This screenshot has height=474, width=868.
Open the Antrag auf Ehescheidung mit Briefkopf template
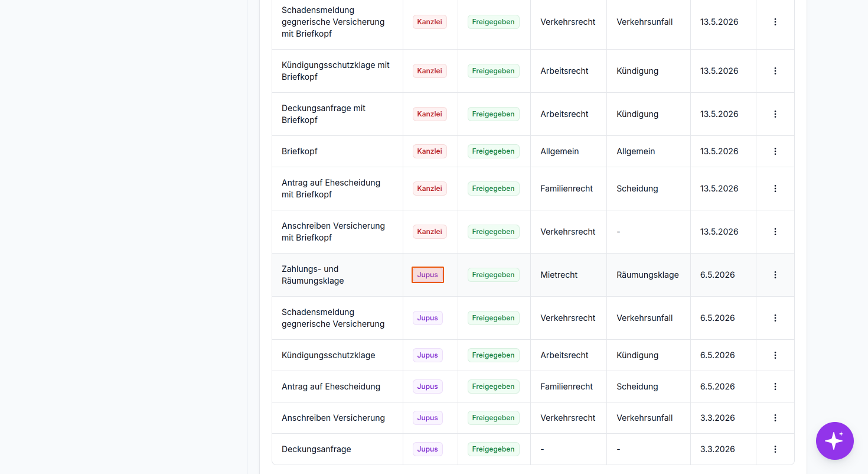point(331,189)
